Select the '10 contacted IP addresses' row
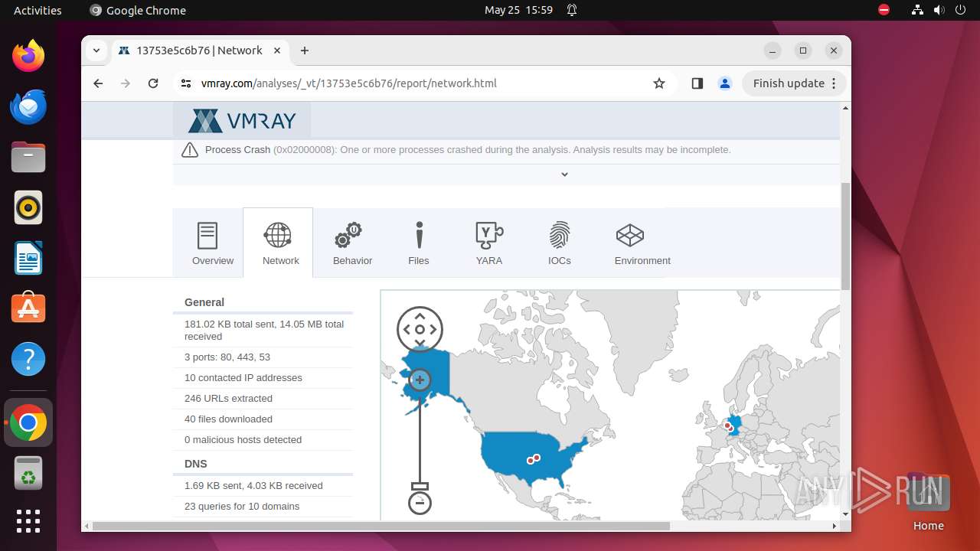980x551 pixels. [x=263, y=378]
